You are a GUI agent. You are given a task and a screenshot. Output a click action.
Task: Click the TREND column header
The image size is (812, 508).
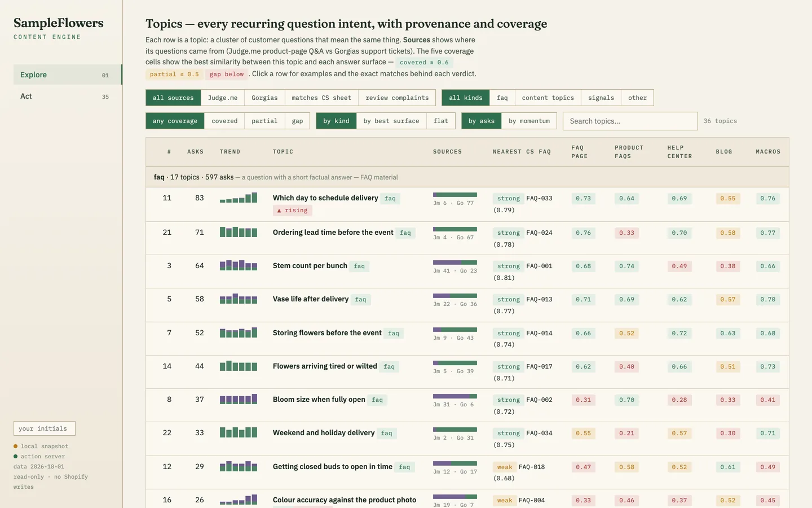tap(230, 152)
